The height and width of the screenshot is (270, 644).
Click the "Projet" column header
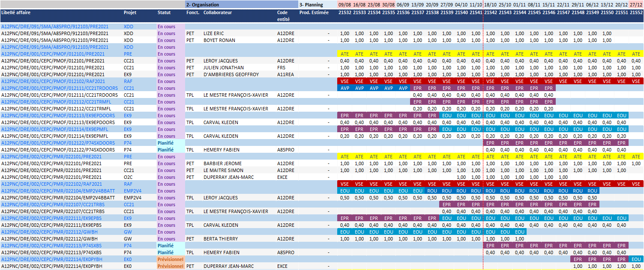pyautogui.click(x=130, y=12)
